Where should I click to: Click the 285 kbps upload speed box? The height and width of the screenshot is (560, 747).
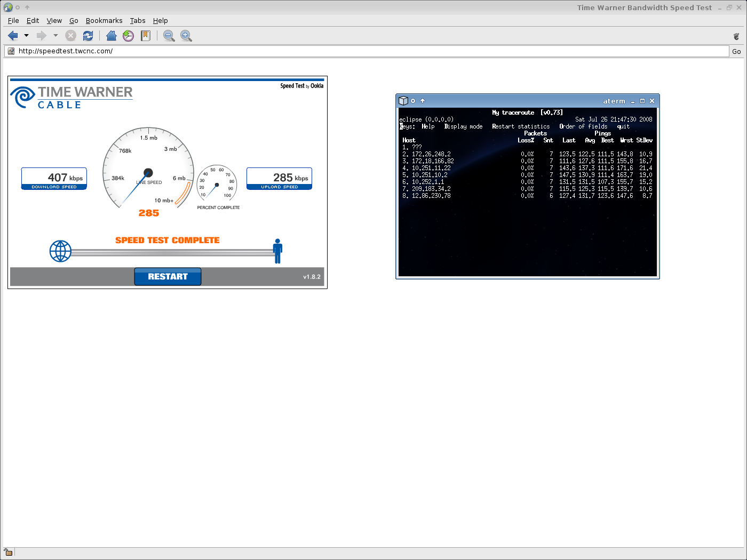pos(279,179)
